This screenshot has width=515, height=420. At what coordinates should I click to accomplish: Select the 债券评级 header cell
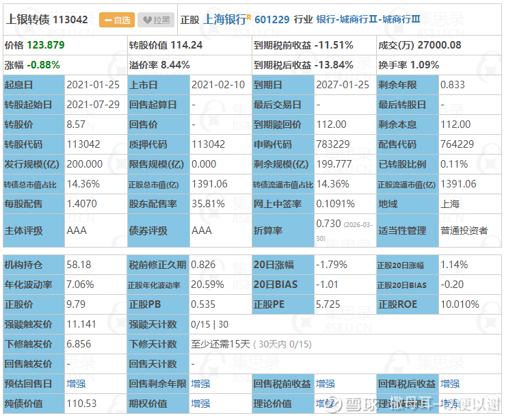[x=158, y=231]
